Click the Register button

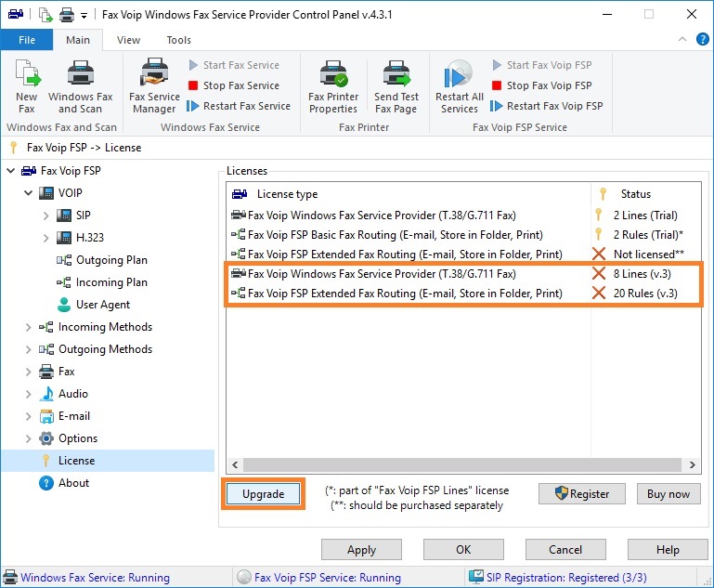582,494
